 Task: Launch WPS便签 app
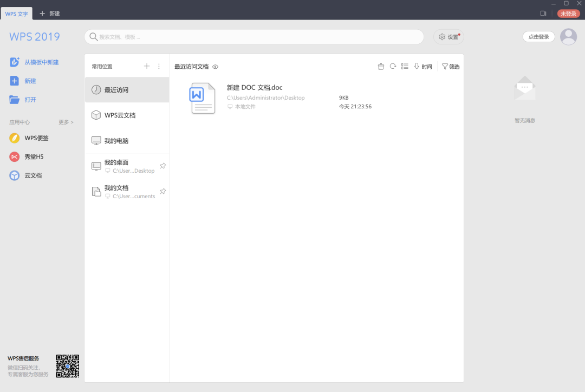29,138
